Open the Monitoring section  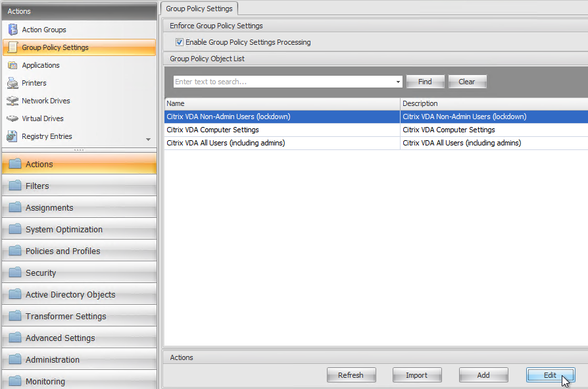[x=79, y=380]
